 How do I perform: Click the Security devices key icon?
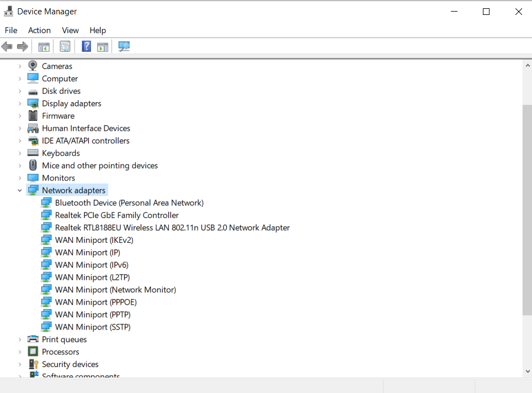pos(33,364)
